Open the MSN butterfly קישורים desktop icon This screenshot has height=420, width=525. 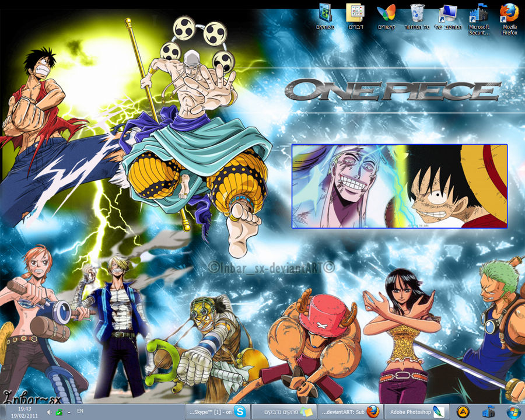point(386,17)
